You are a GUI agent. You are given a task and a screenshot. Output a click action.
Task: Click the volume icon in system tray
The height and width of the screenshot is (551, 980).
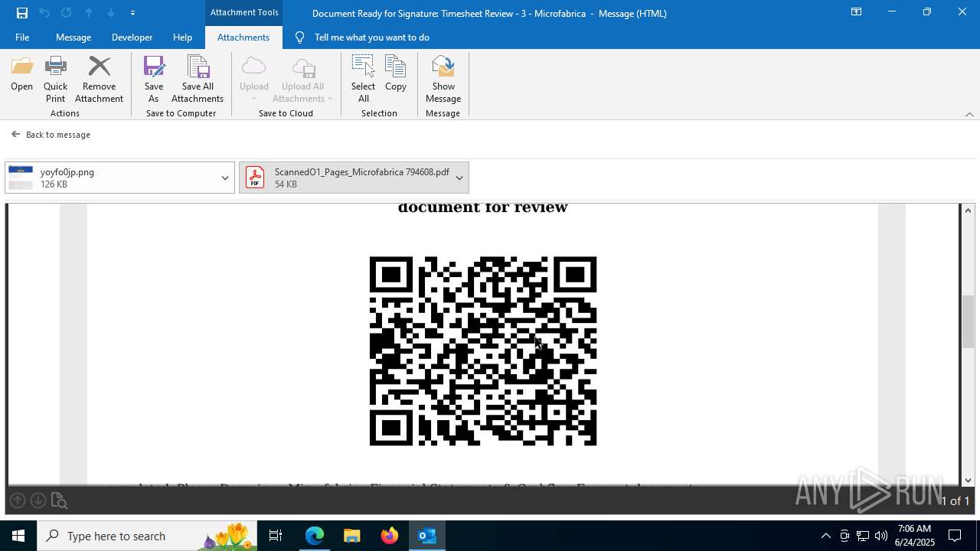point(881,536)
